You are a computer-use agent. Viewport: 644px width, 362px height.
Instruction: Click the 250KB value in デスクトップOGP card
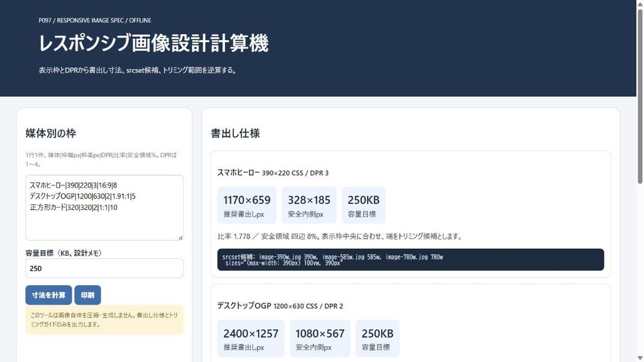point(377,334)
